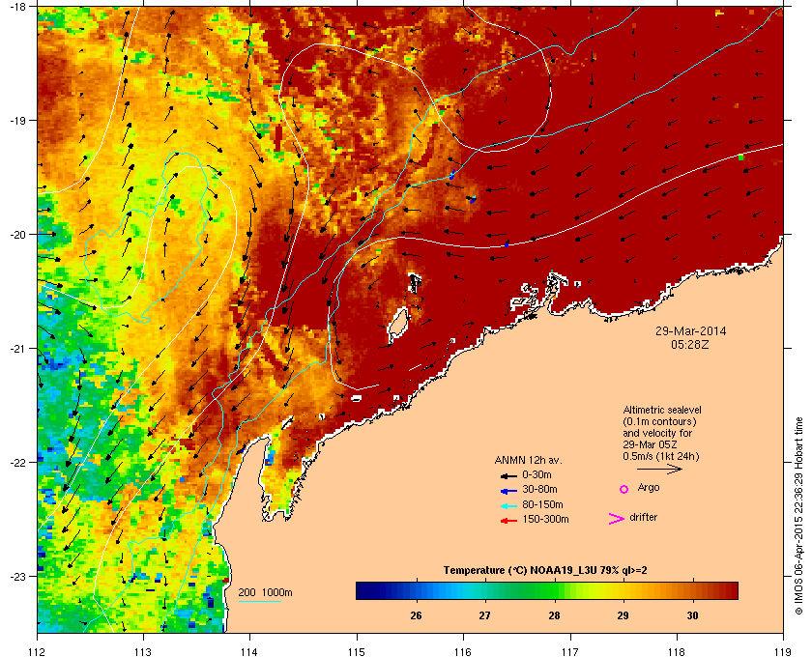This screenshot has height=657, width=812.
Task: Click the latitude axis label '-21'
Action: 17,348
